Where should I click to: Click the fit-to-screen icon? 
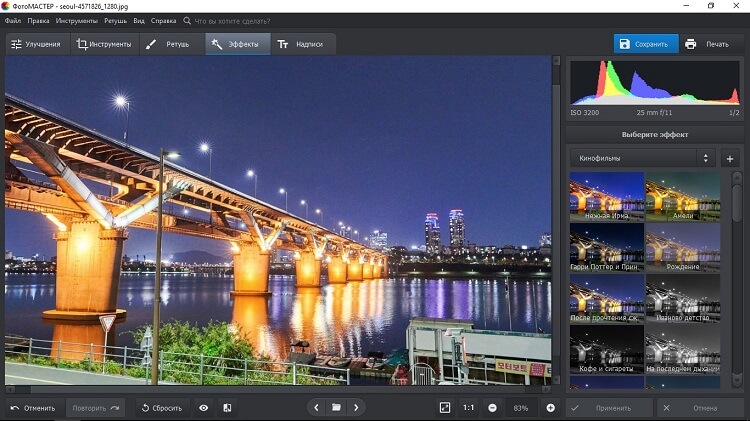[x=445, y=408]
